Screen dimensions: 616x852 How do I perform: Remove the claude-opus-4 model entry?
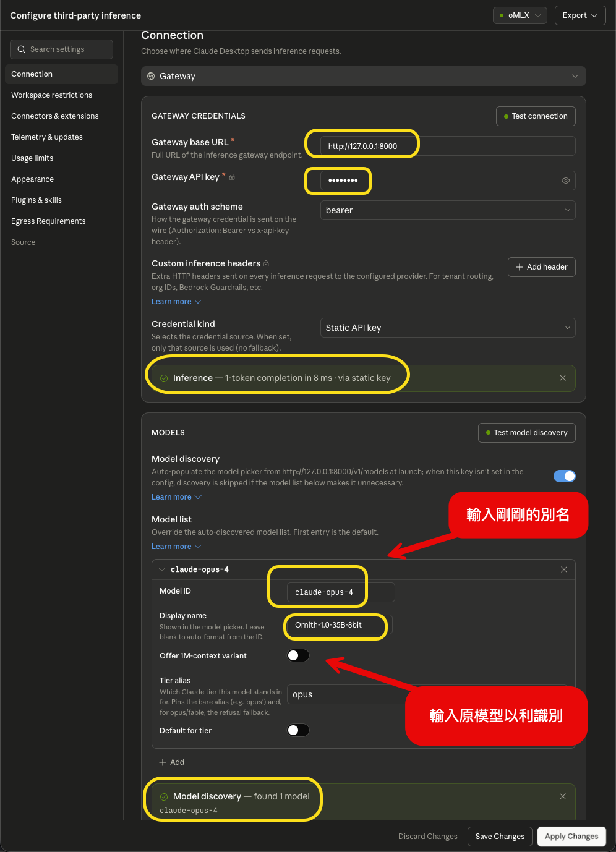pyautogui.click(x=564, y=569)
